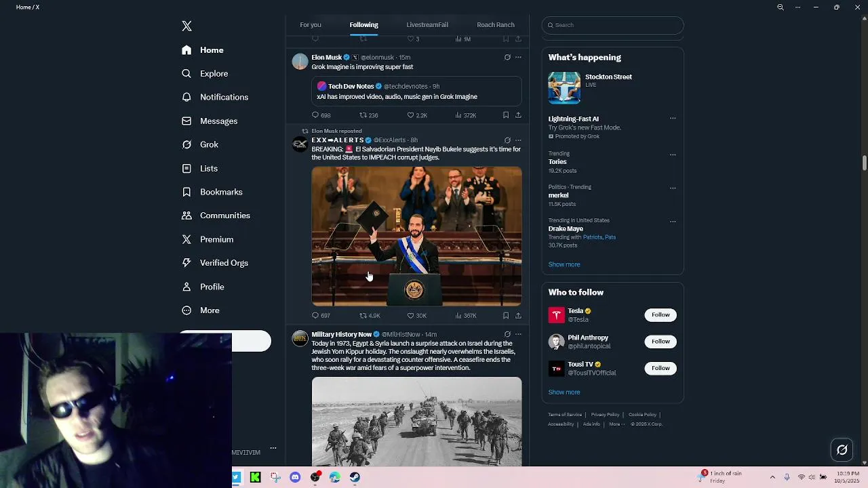This screenshot has height=488, width=868.
Task: Like Elon Musk's Grok Imagine post
Action: pos(417,115)
